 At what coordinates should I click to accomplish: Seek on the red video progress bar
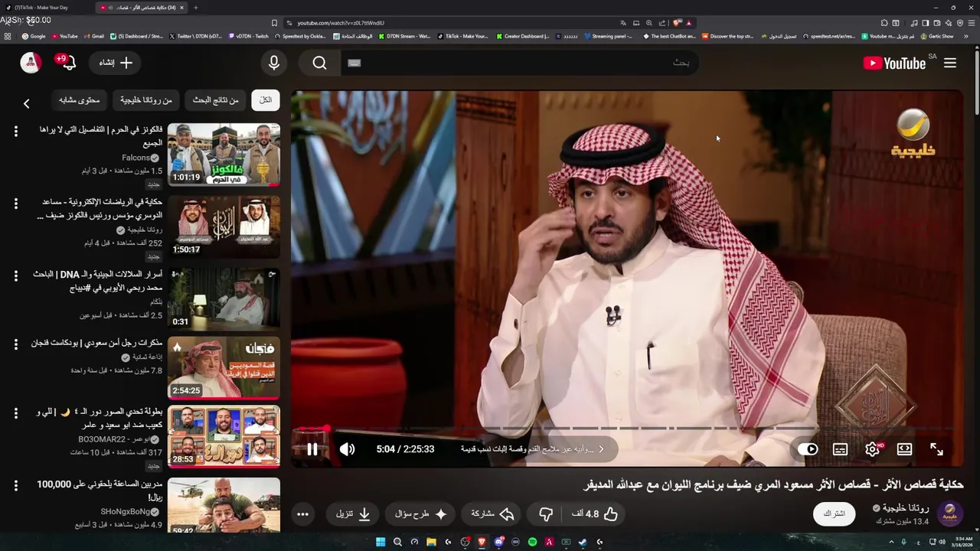tap(626, 429)
